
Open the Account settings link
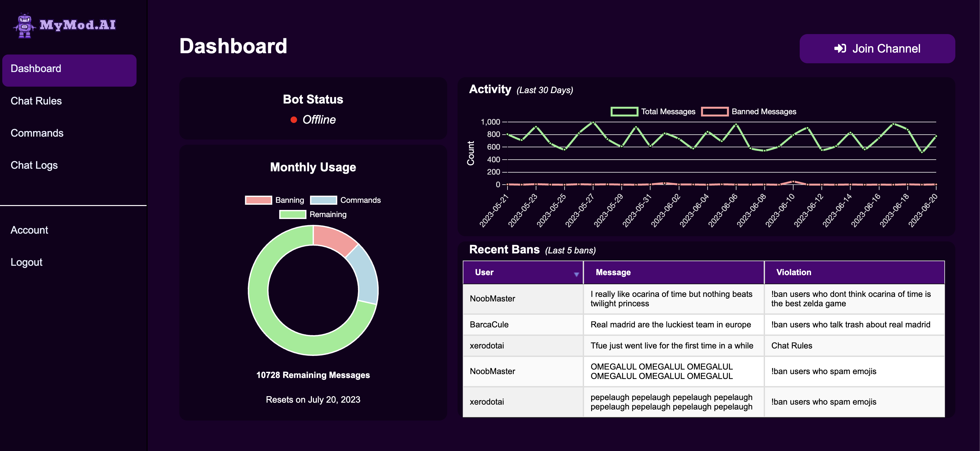click(x=29, y=230)
